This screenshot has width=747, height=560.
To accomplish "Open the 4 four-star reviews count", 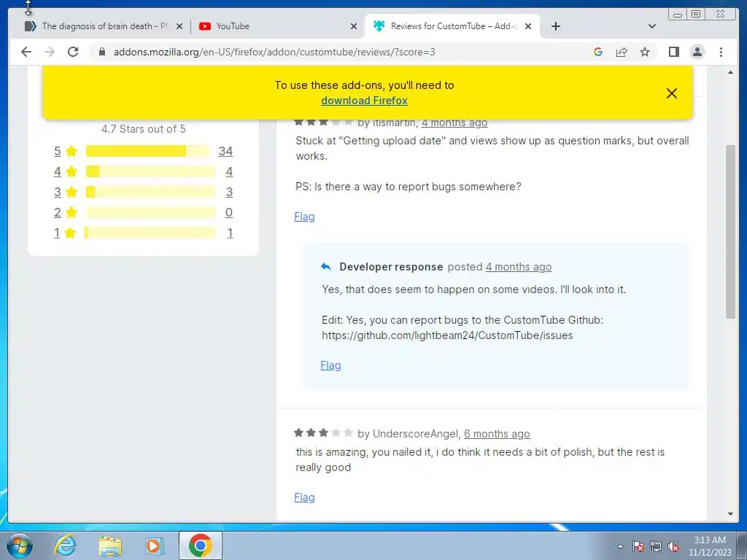I will click(229, 171).
